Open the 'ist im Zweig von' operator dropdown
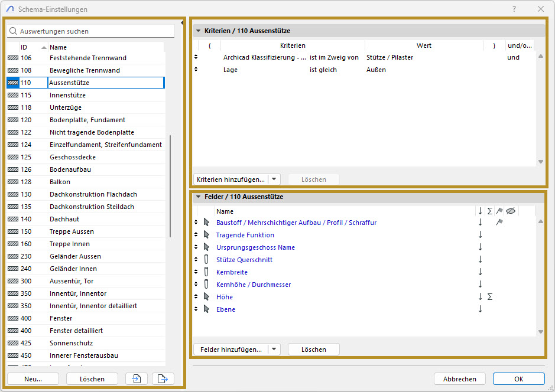The width and height of the screenshot is (555, 392). 334,57
